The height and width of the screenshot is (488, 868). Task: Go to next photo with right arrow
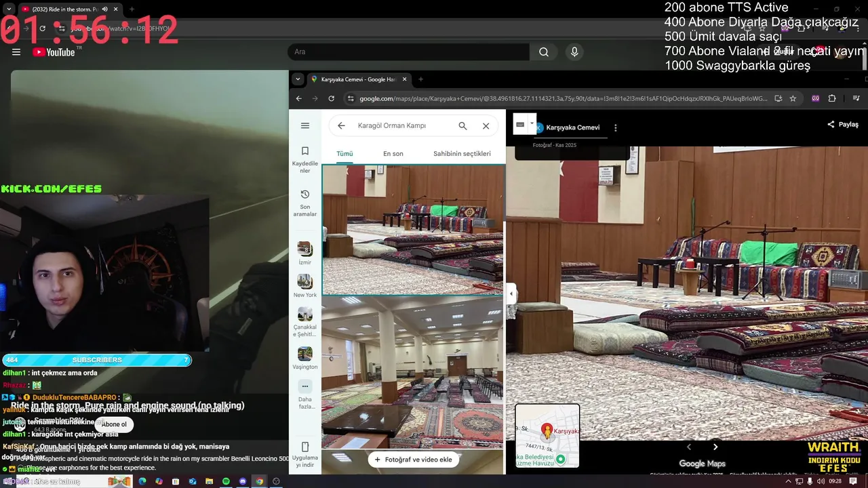715,447
